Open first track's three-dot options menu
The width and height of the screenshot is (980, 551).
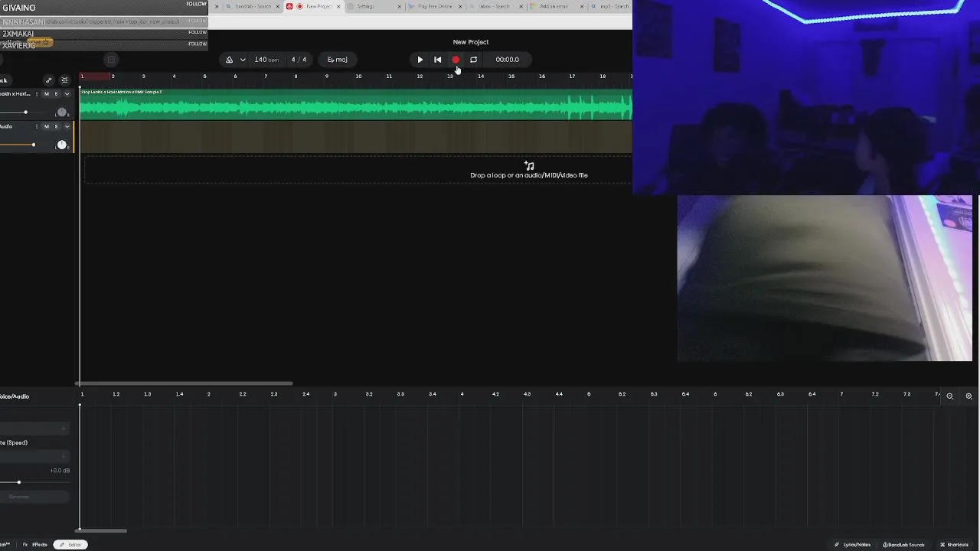[37, 94]
